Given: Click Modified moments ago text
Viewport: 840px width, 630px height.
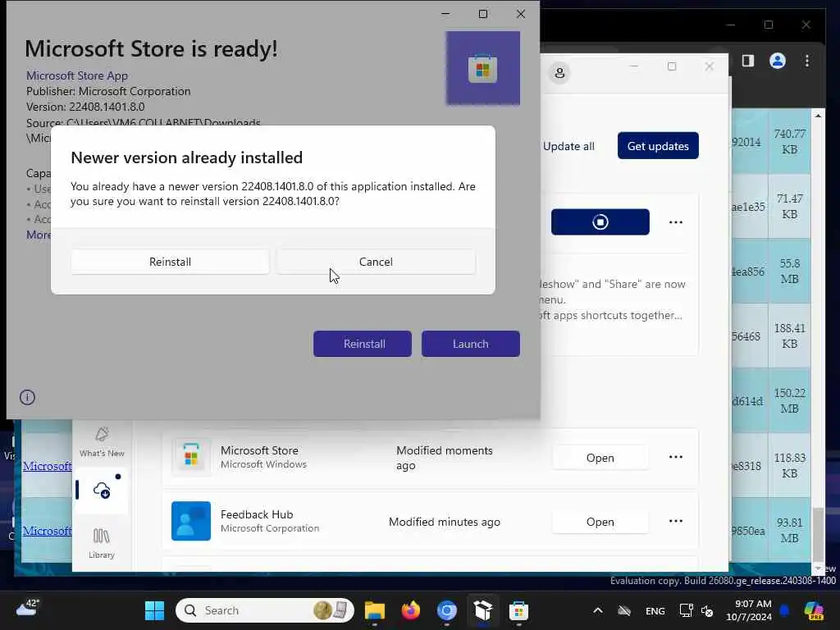Looking at the screenshot, I should point(444,458).
